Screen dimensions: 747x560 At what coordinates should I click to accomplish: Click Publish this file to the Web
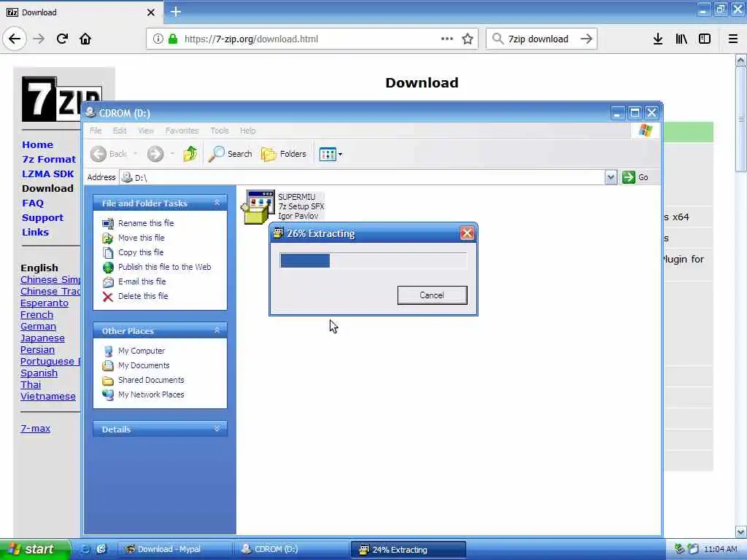(164, 267)
